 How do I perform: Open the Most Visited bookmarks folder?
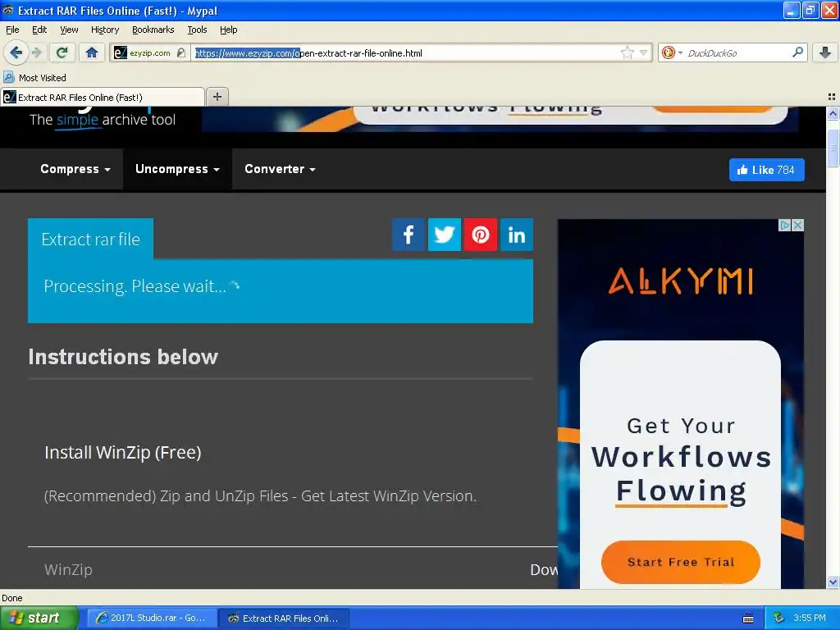(x=35, y=78)
